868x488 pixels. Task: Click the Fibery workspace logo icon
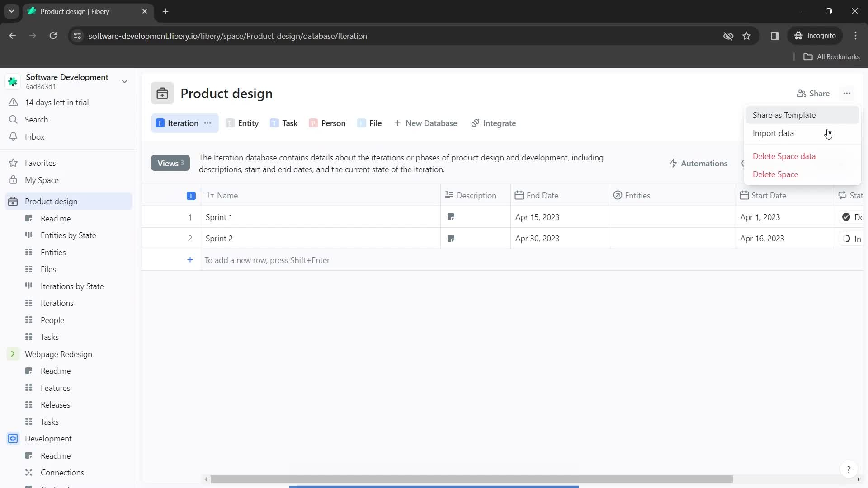point(13,82)
